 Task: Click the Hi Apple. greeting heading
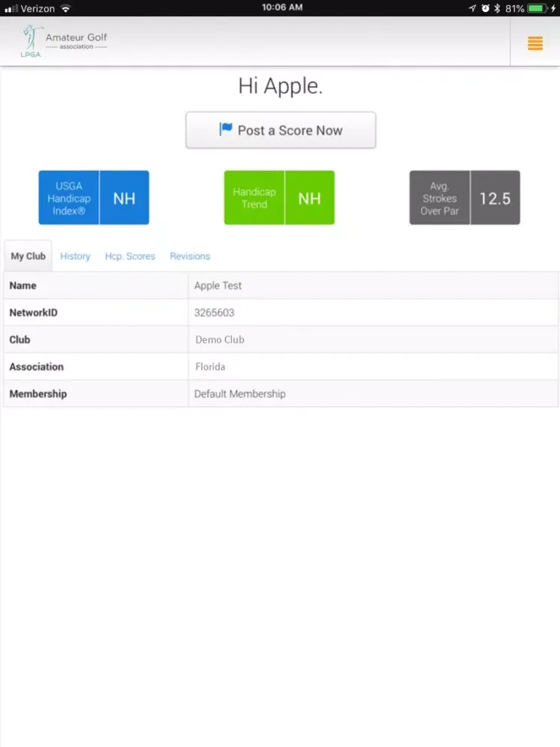point(281,86)
